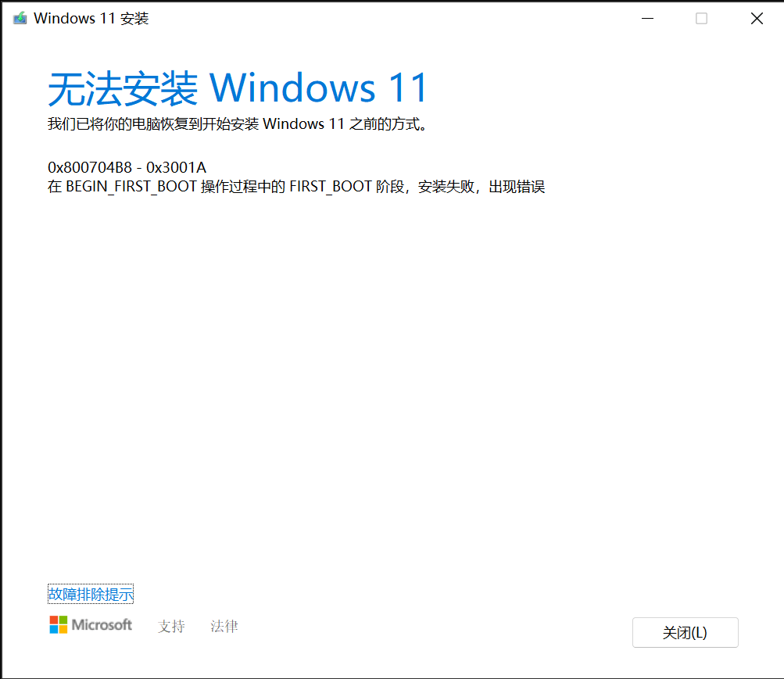Click the 0x800704B8 error code text
This screenshot has height=679, width=784.
coord(90,167)
